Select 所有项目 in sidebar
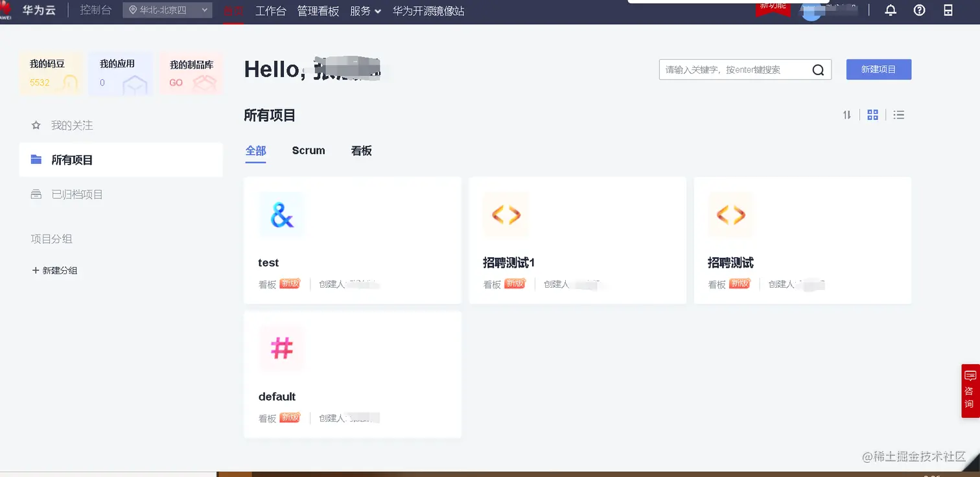 tap(121, 159)
